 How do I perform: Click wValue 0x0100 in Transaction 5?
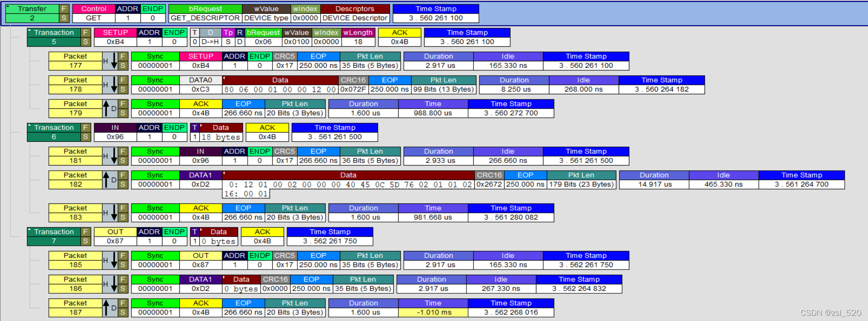pyautogui.click(x=297, y=42)
